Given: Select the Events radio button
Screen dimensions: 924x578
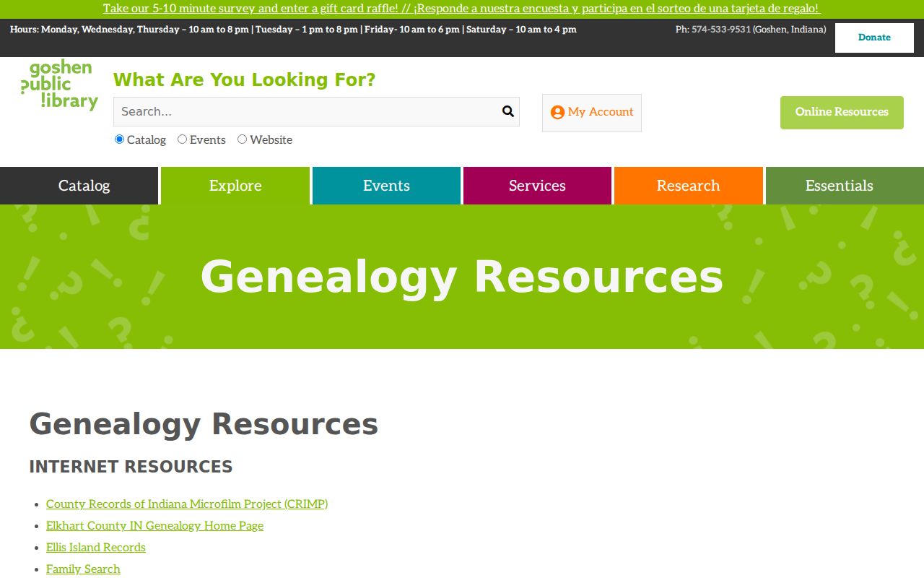Looking at the screenshot, I should point(183,139).
